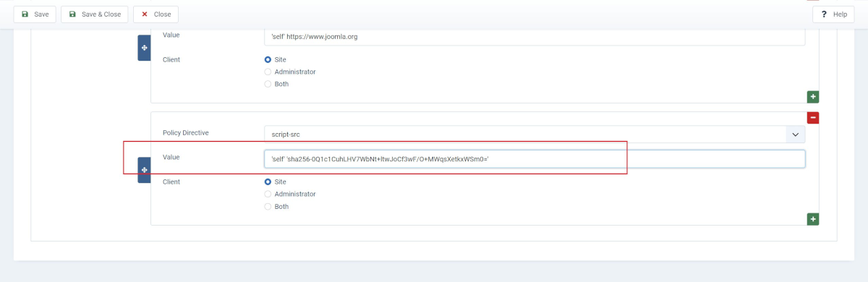The height and width of the screenshot is (282, 868).
Task: Open the Policy Directive script-src dropdown
Action: click(535, 134)
